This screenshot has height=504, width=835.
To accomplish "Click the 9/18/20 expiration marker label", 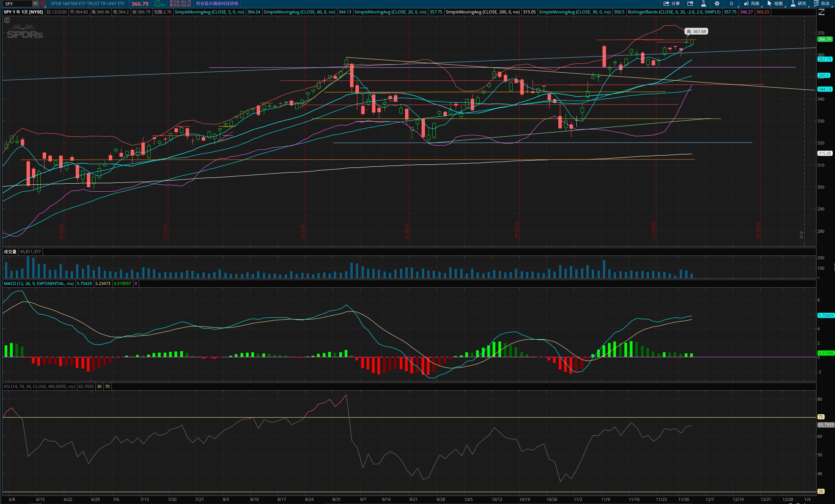I will [407, 232].
